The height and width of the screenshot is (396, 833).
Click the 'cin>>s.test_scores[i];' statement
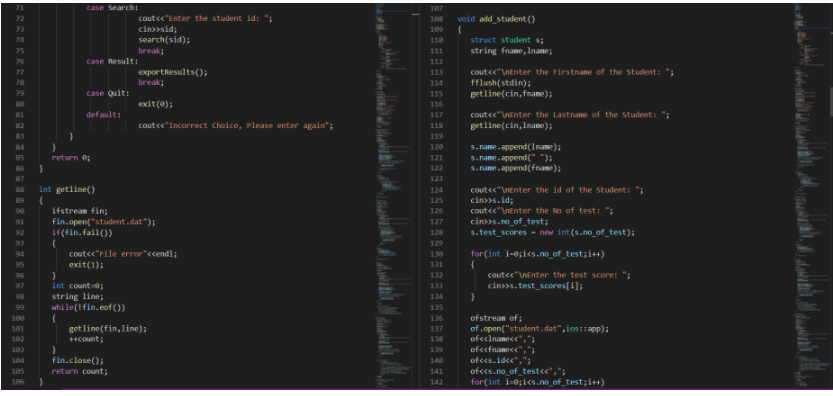(535, 286)
